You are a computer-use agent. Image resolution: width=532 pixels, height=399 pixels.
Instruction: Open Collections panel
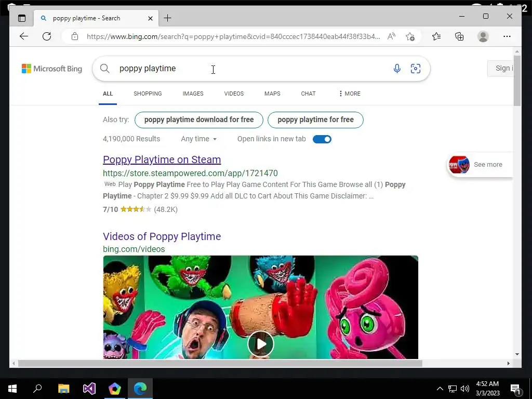[x=459, y=36]
